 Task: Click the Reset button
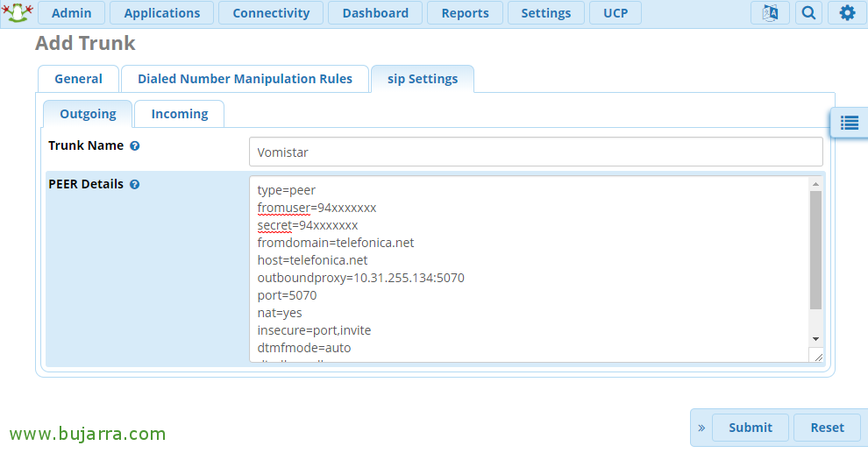pos(827,428)
